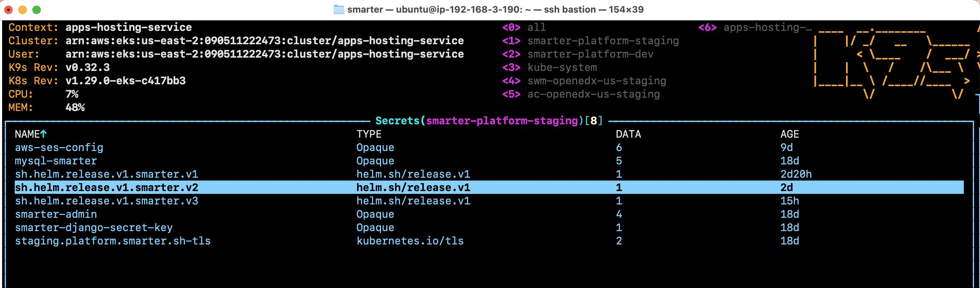Select the mysql-smarter secret row

click(489, 161)
